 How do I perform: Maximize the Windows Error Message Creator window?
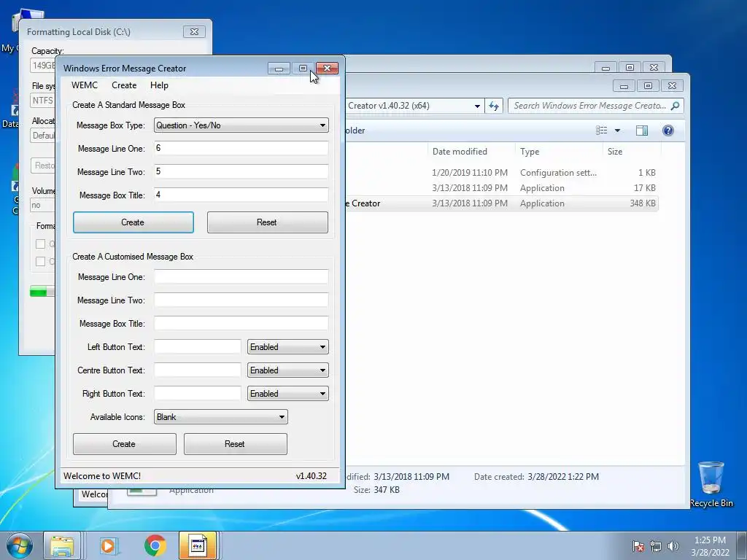(303, 69)
